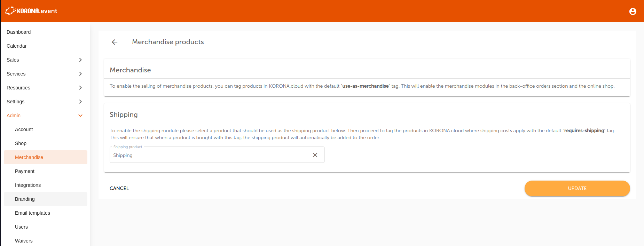Clear the Shipping product field with X
The width and height of the screenshot is (644, 246).
coord(315,155)
